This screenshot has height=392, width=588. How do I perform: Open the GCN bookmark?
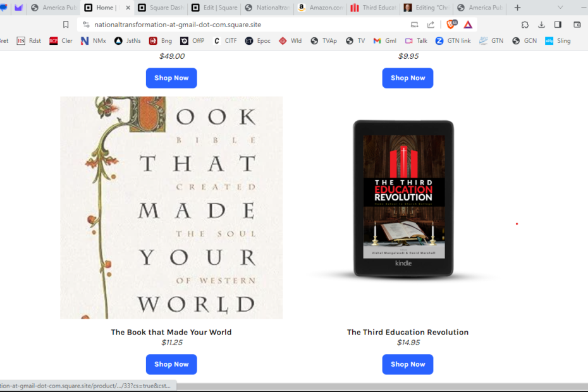click(524, 41)
